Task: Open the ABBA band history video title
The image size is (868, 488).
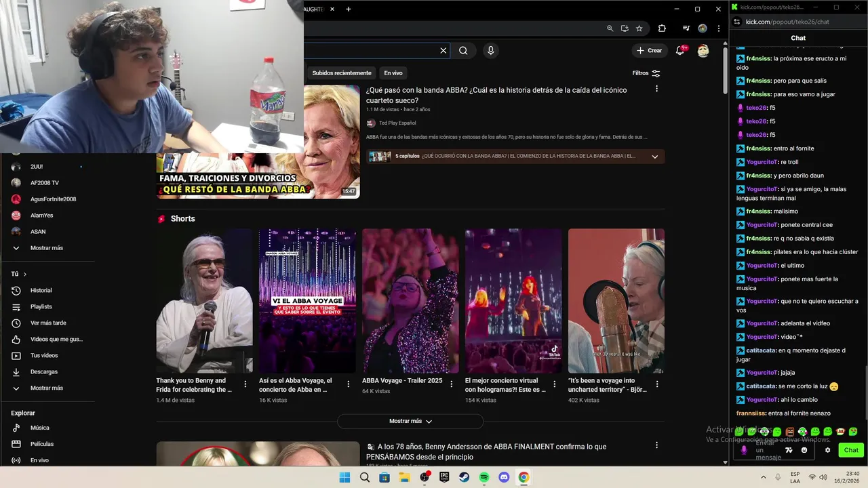Action: click(496, 95)
